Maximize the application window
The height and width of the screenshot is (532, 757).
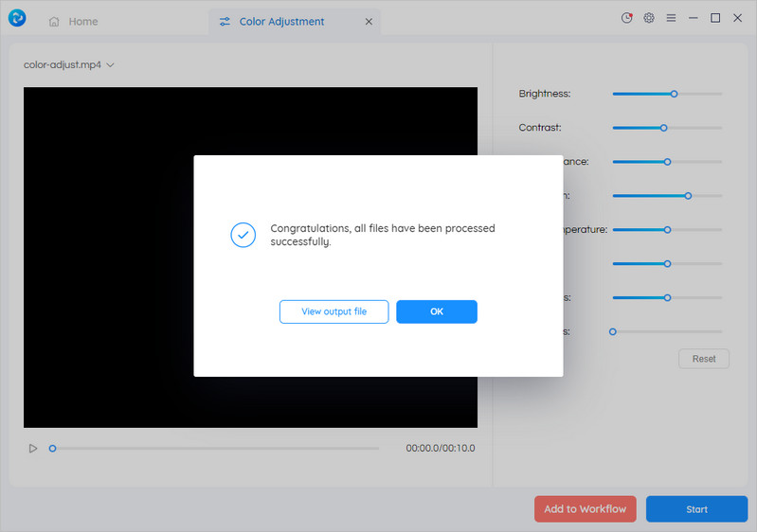pyautogui.click(x=715, y=18)
